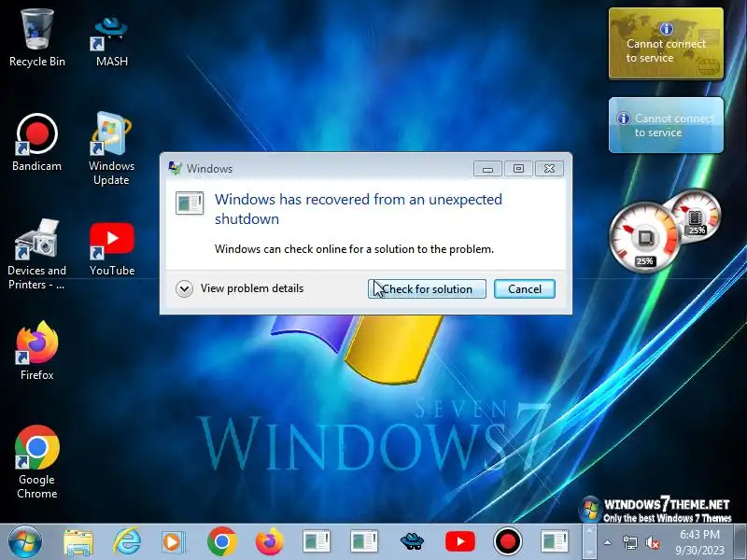The height and width of the screenshot is (560, 747).
Task: Expand View problem details
Action: pos(240,288)
